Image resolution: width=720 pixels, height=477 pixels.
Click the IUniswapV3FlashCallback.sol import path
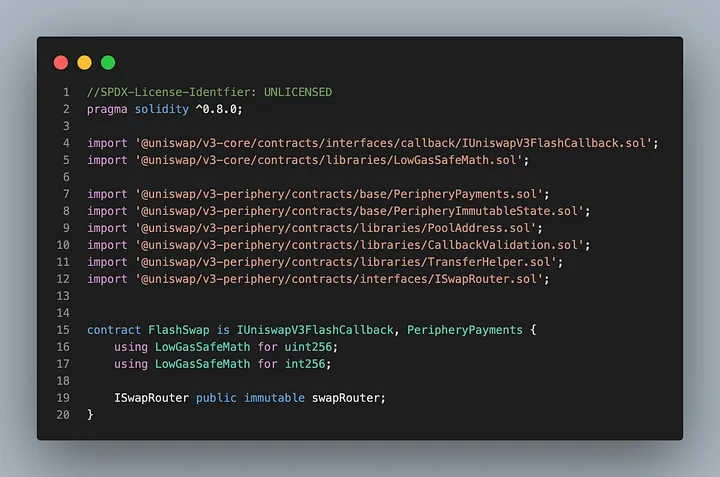click(394, 143)
